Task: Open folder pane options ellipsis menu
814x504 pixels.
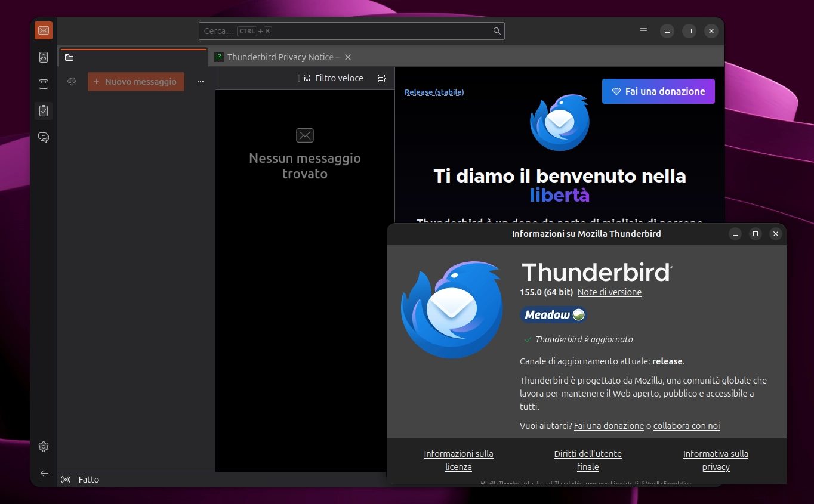Action: tap(201, 82)
